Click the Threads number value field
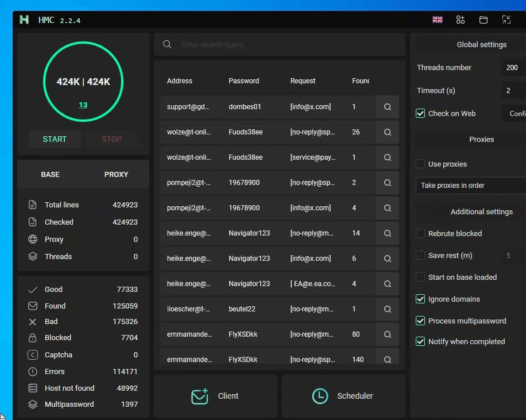526x420 pixels. tap(513, 68)
